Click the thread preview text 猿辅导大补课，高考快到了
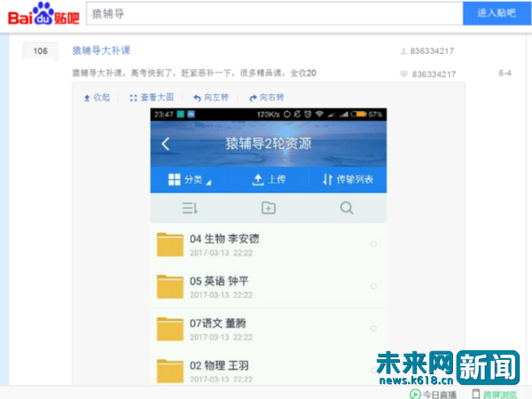532x399 pixels. click(194, 73)
